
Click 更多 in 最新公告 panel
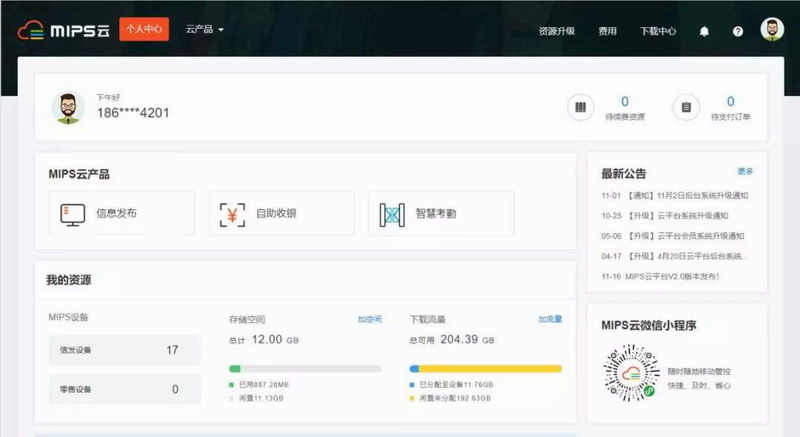(745, 171)
